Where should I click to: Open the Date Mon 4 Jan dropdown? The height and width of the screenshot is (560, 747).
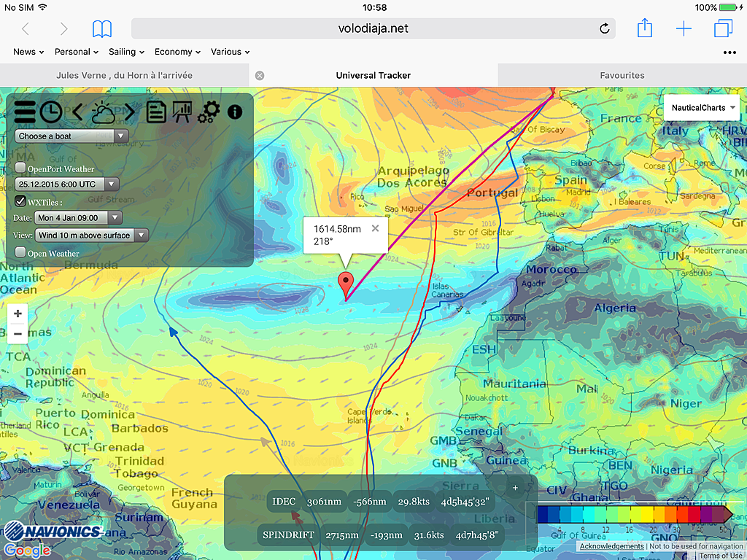[x=78, y=218]
